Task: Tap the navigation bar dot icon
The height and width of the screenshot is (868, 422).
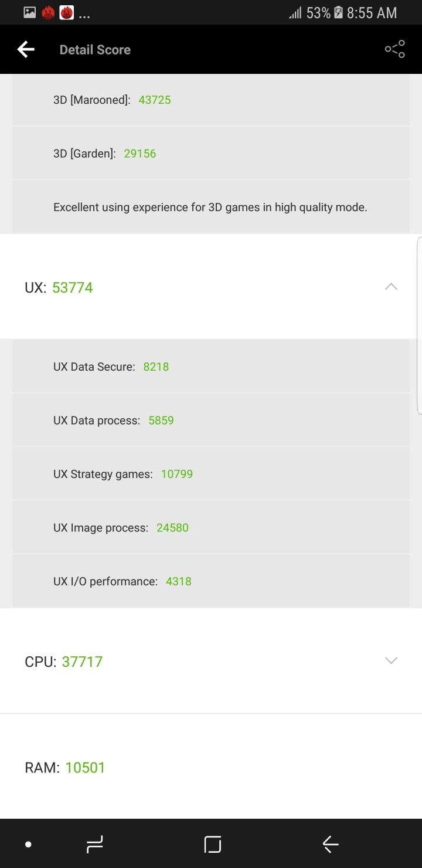Action: (x=28, y=845)
